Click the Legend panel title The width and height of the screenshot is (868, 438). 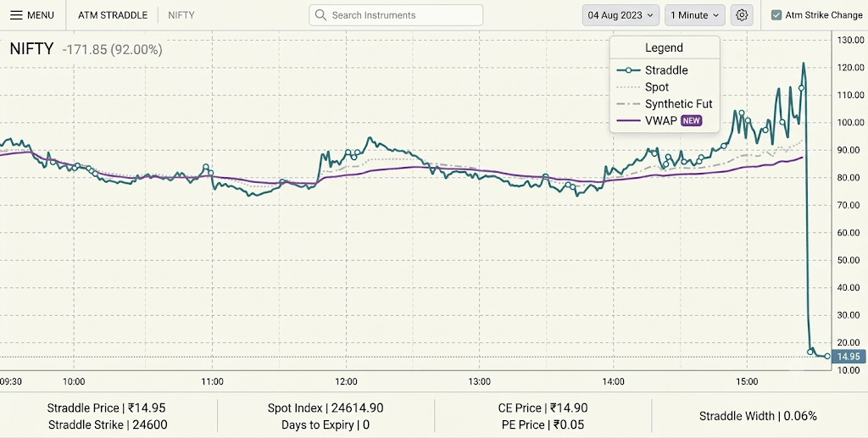point(664,47)
